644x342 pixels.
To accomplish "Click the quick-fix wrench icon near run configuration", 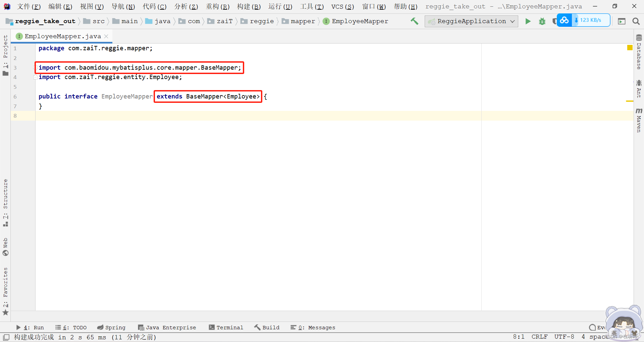I will click(415, 21).
